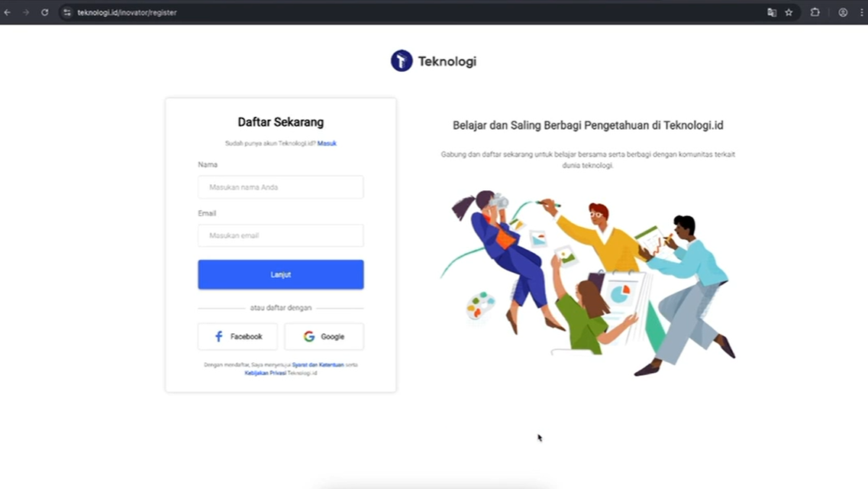This screenshot has height=489, width=868.
Task: Reload the page with the refresh icon
Action: pos(45,12)
